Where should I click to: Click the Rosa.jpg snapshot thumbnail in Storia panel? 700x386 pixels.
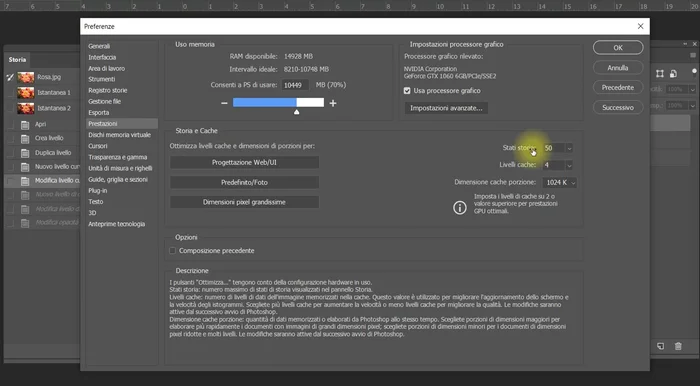(x=25, y=77)
